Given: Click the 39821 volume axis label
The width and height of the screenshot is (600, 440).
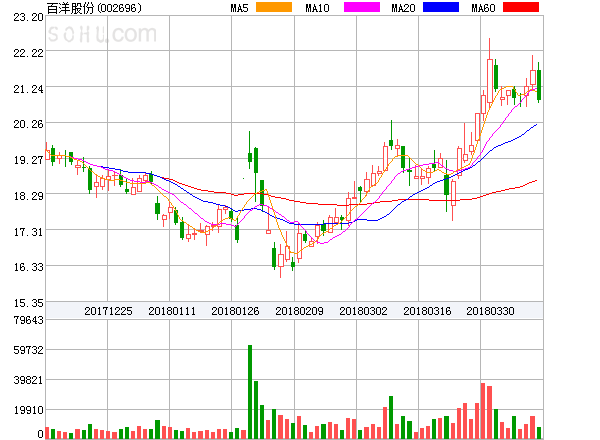Looking at the screenshot, I should tap(28, 380).
